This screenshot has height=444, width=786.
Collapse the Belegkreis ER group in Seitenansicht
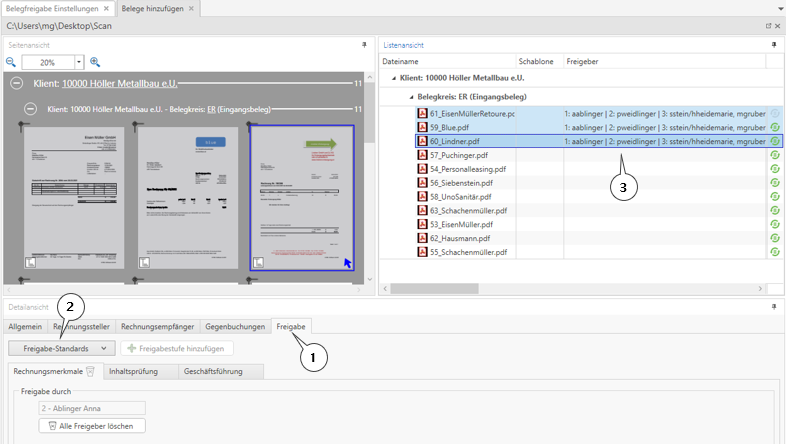(31, 109)
